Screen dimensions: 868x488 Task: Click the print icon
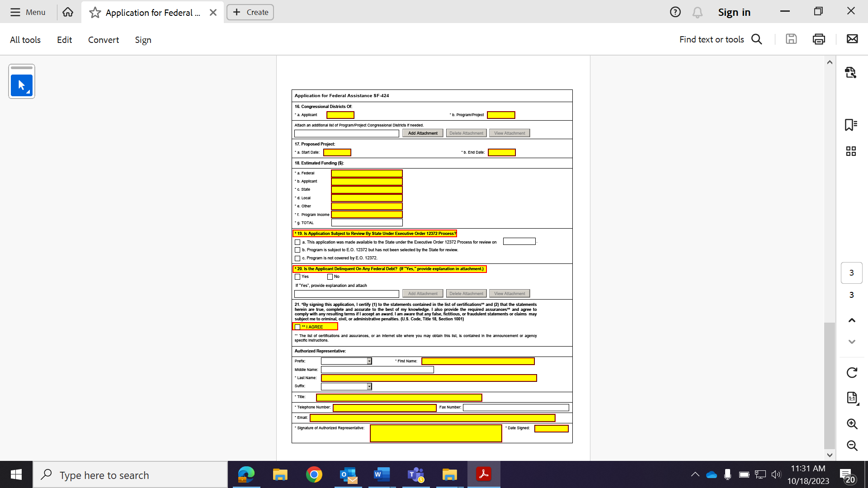(819, 39)
